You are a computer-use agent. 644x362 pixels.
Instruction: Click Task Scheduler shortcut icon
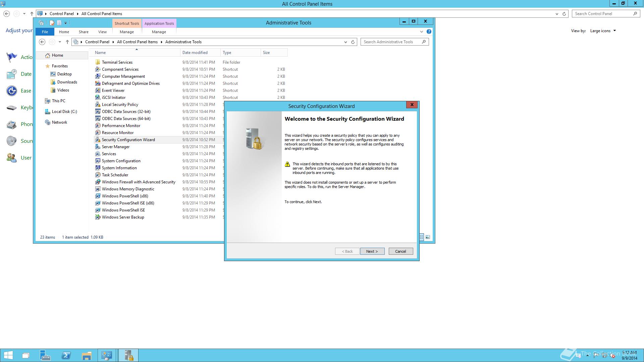(x=98, y=175)
